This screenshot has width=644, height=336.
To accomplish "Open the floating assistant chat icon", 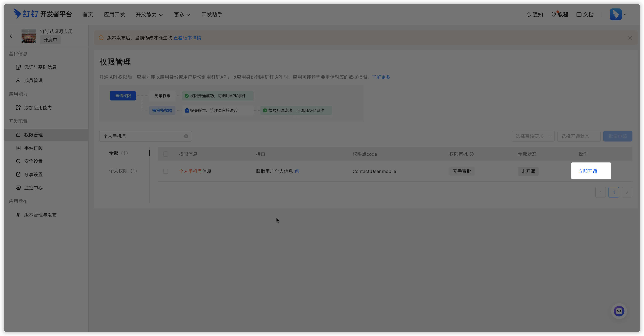I will tap(619, 311).
